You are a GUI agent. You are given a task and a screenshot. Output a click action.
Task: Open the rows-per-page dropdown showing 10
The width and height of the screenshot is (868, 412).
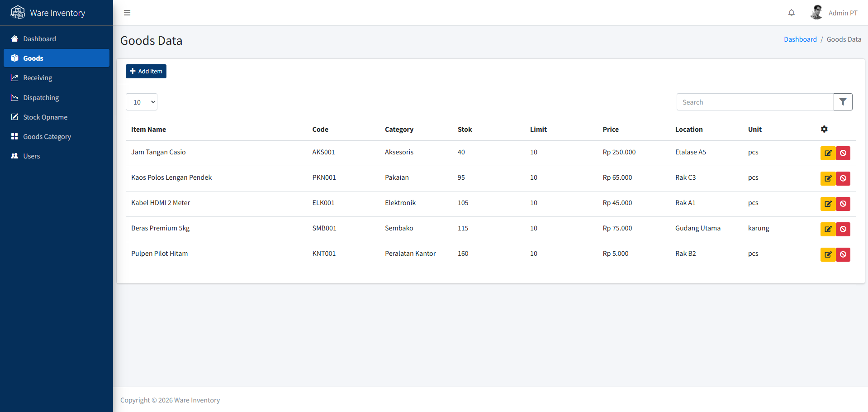142,102
